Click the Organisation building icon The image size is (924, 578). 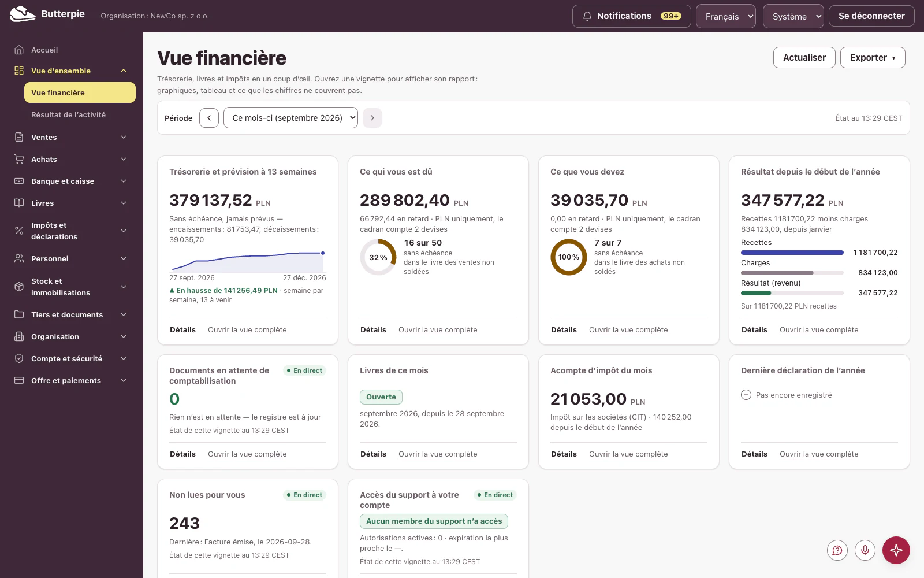[x=19, y=336]
